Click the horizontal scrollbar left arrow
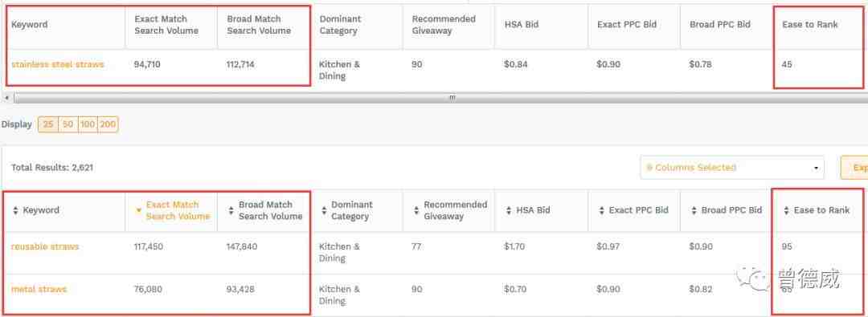The height and width of the screenshot is (317, 868). click(x=6, y=98)
